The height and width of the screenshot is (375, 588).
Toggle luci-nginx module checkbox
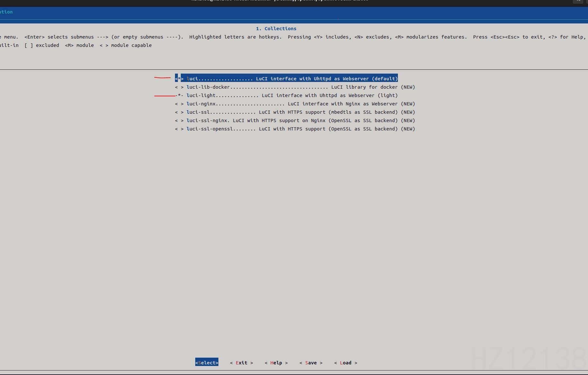(179, 104)
